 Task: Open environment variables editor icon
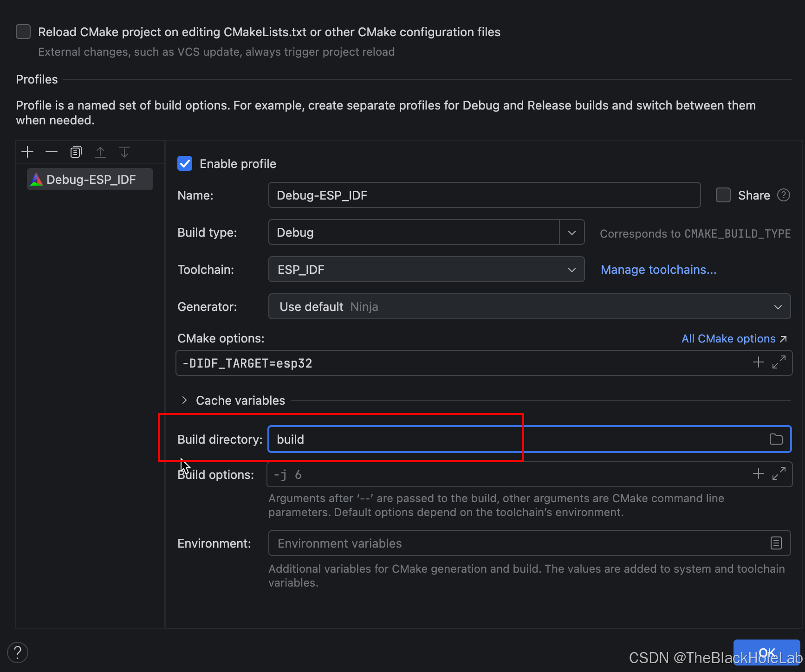776,543
